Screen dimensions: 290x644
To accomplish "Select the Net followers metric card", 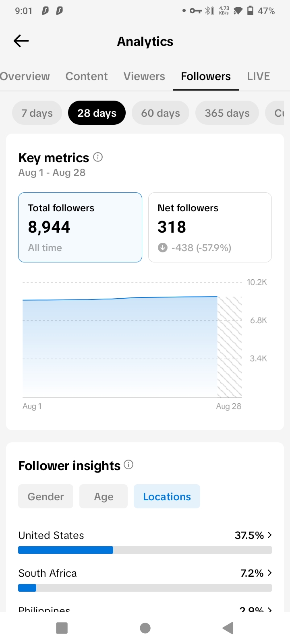I will [x=210, y=227].
